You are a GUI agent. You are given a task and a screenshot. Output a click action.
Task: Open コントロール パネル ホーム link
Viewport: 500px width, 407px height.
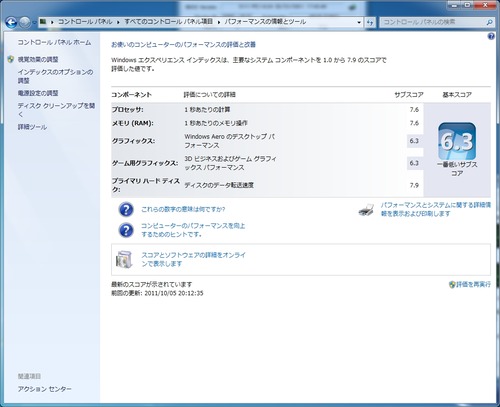(x=54, y=42)
